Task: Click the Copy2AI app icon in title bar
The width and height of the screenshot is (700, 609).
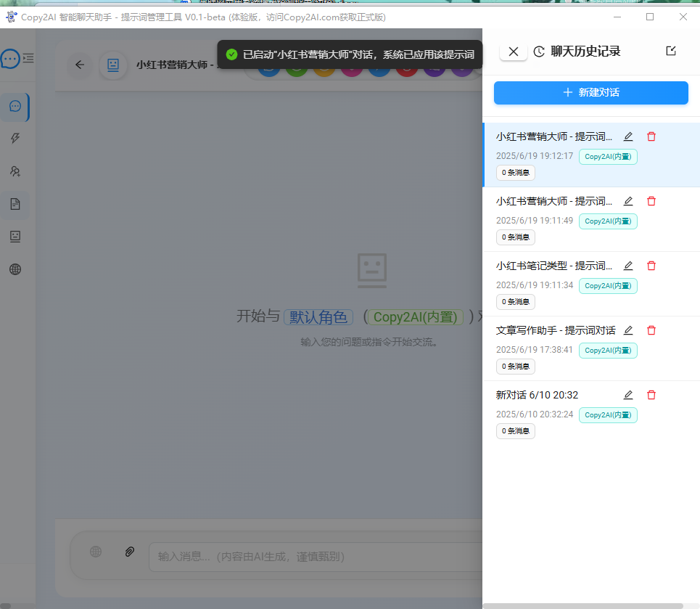Action: (11, 17)
